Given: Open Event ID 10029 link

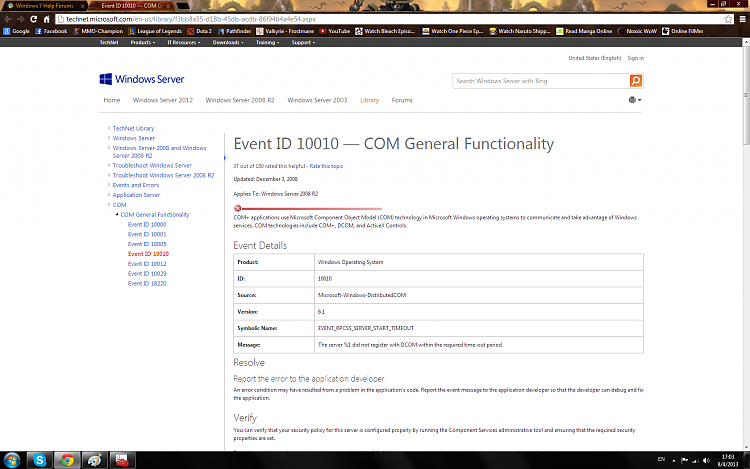Looking at the screenshot, I should (147, 274).
